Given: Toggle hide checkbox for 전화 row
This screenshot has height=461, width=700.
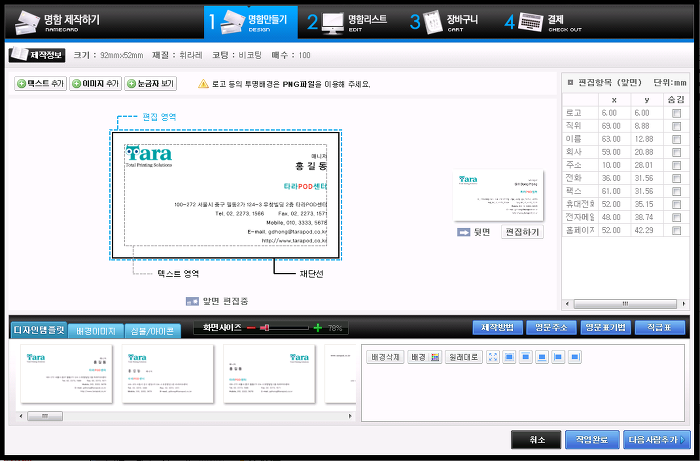Looking at the screenshot, I should (x=676, y=179).
